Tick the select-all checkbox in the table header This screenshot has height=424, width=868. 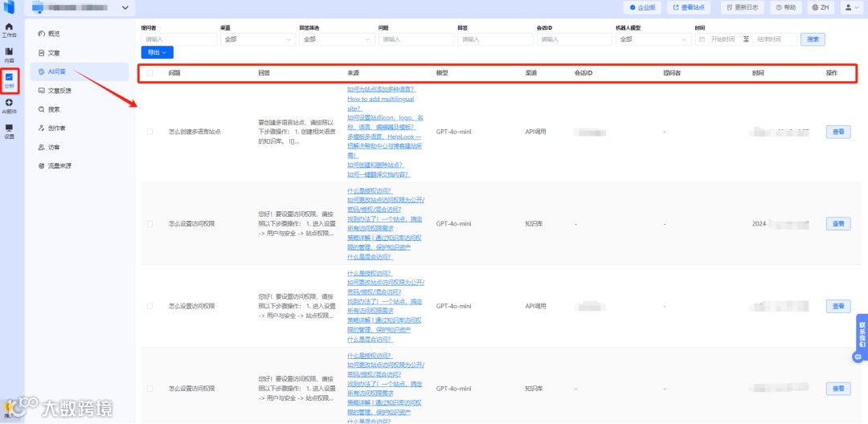click(x=150, y=72)
